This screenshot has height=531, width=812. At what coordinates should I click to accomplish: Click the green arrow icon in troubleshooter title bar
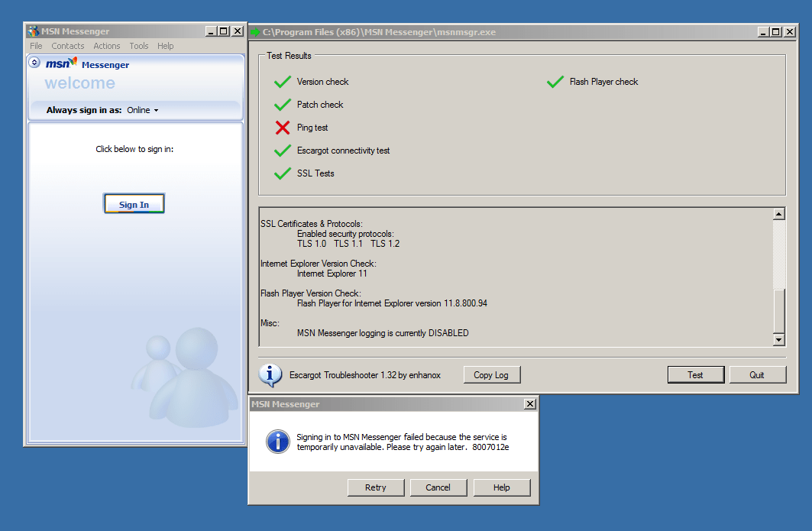[255, 32]
